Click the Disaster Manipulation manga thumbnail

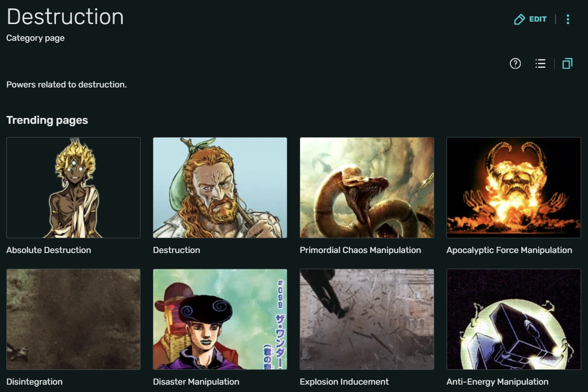[220, 319]
